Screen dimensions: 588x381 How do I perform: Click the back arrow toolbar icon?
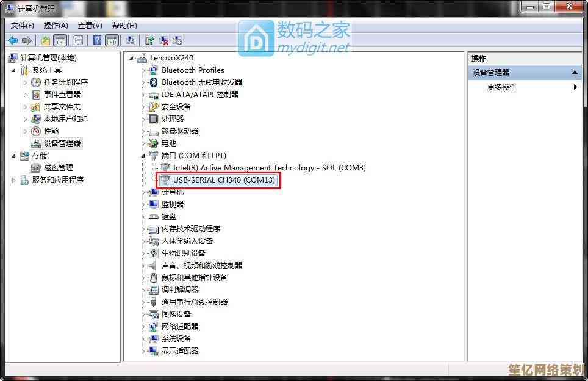[13, 40]
